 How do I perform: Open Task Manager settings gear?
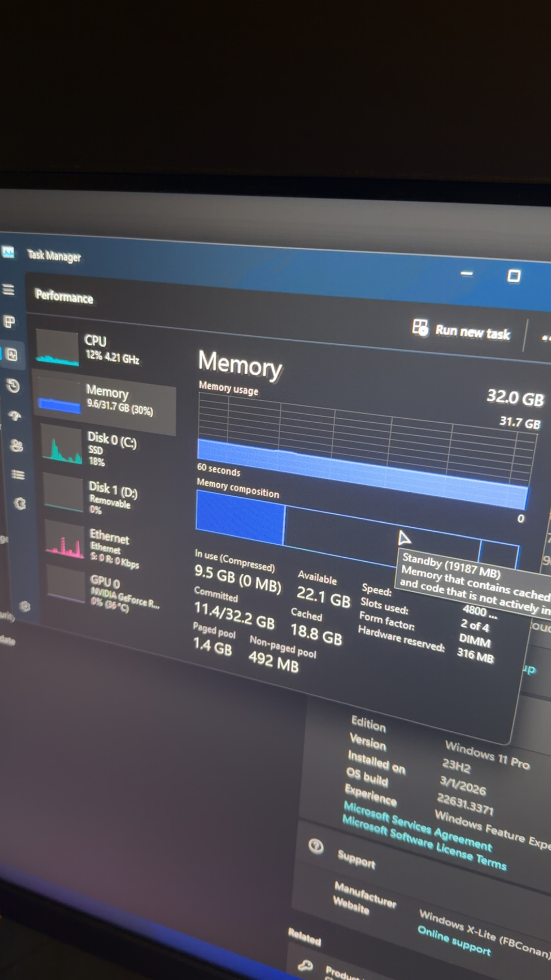tap(24, 606)
